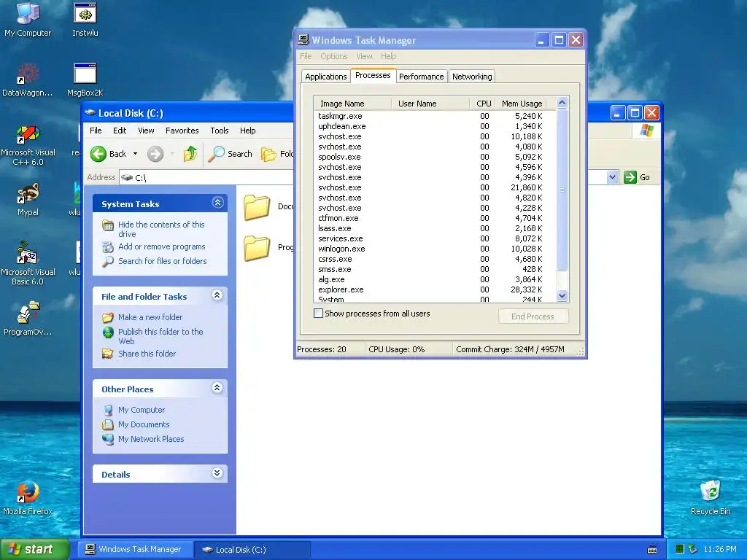Click the network tray icon near clock

pos(693,549)
